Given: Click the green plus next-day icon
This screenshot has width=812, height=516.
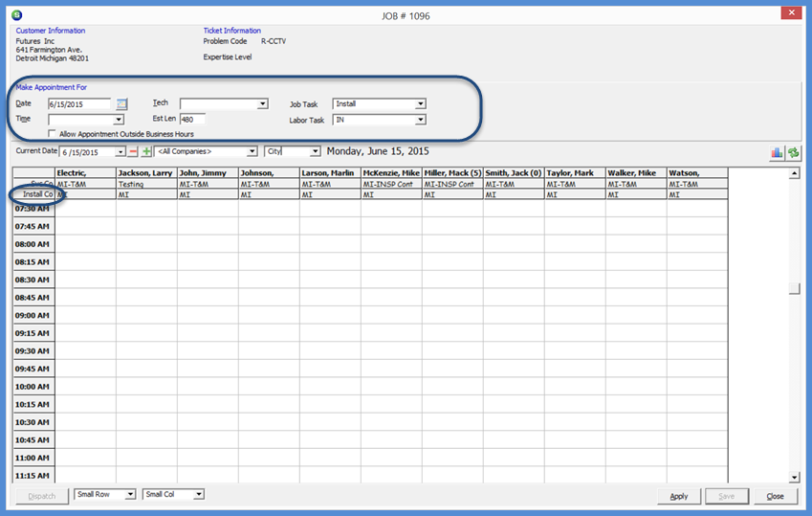Looking at the screenshot, I should (146, 151).
